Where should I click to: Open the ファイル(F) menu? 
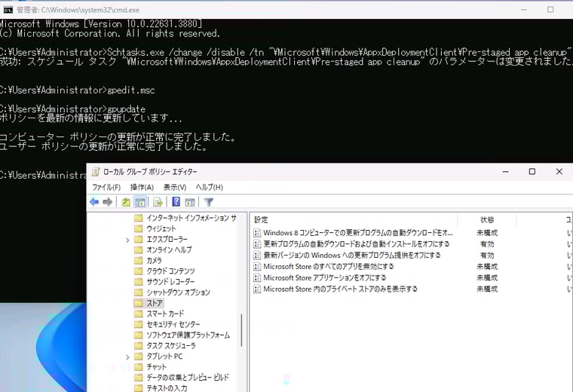tap(106, 188)
